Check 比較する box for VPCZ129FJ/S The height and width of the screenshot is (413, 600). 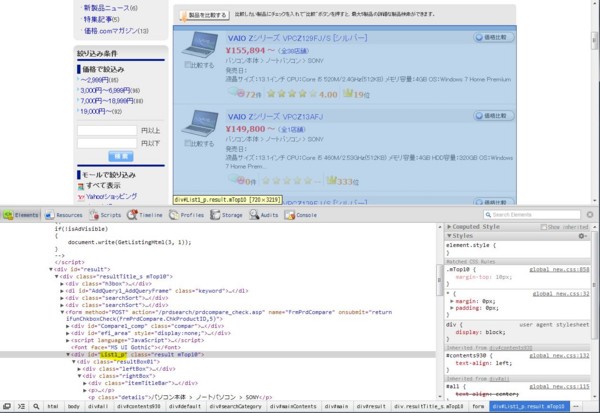click(x=188, y=65)
